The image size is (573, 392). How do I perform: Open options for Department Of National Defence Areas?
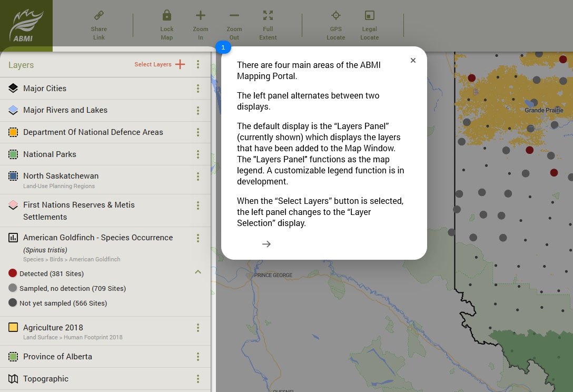198,132
